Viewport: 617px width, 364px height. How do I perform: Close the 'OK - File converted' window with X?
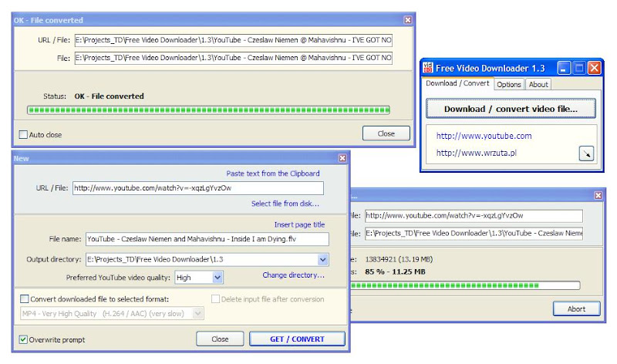click(x=408, y=20)
